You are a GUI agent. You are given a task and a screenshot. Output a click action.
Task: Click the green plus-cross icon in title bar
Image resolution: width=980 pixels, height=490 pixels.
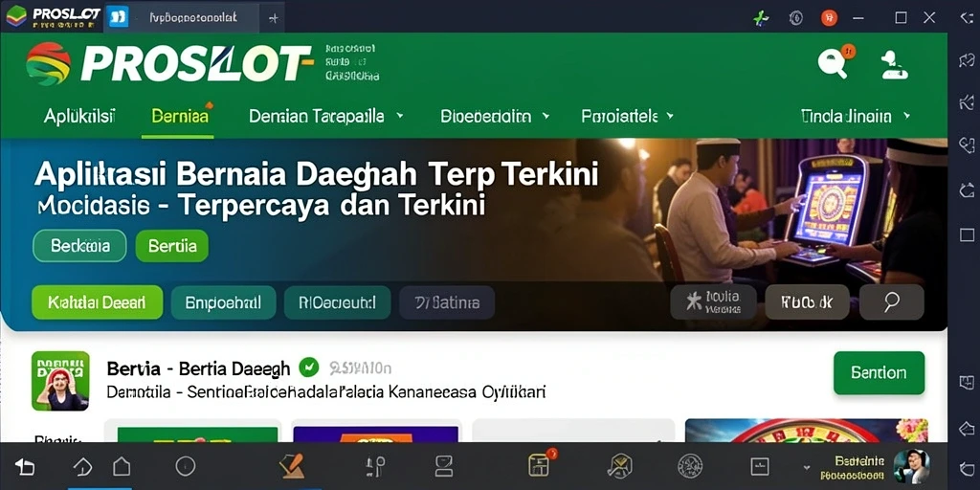[x=761, y=18]
